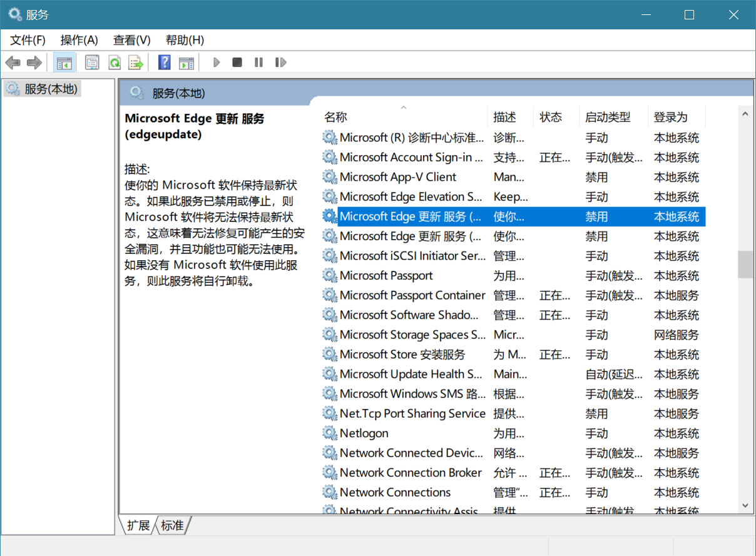Click the Forward arrow in toolbar

(x=34, y=63)
